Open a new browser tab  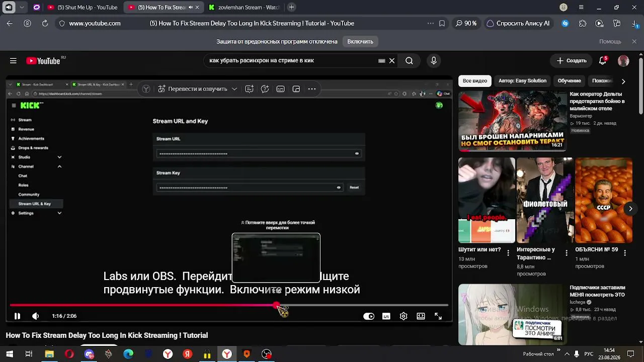click(x=291, y=8)
